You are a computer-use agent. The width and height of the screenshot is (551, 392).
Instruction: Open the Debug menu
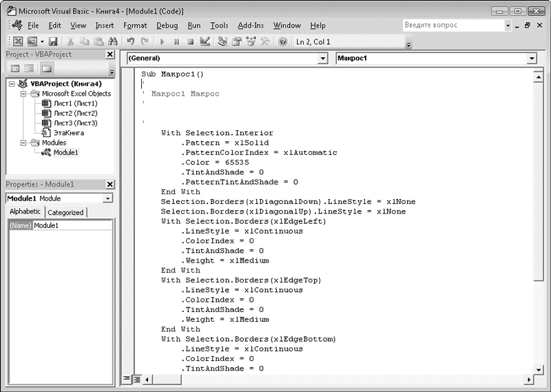pyautogui.click(x=167, y=25)
